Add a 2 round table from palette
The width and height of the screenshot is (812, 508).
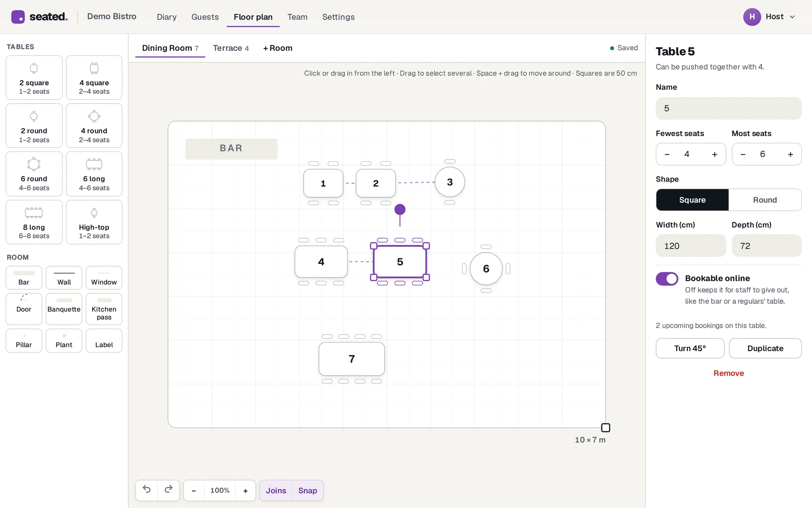pyautogui.click(x=34, y=126)
